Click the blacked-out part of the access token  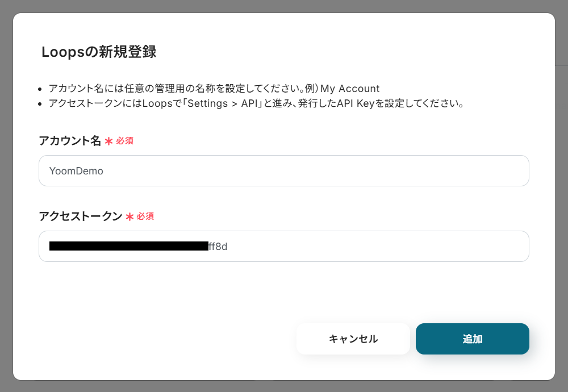point(128,247)
